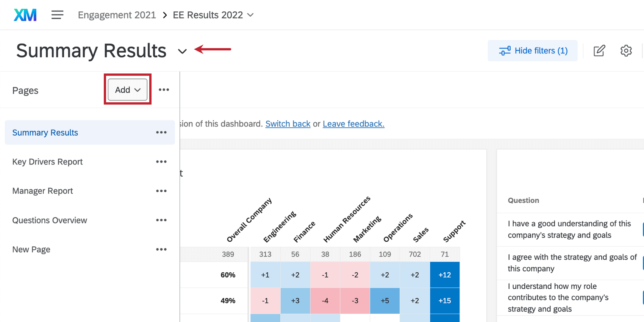Screen dimensions: 644x322
Task: Click the edit dashboard pencil icon
Action: pos(599,50)
